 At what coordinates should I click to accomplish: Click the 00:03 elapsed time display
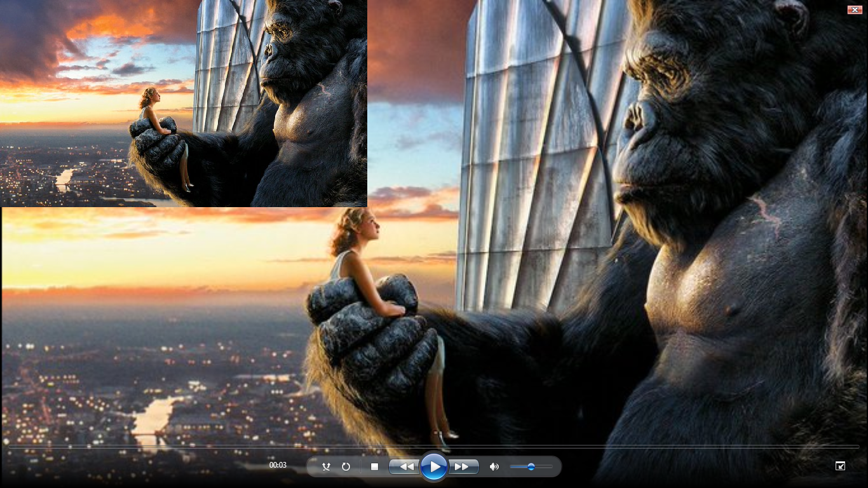(x=278, y=465)
